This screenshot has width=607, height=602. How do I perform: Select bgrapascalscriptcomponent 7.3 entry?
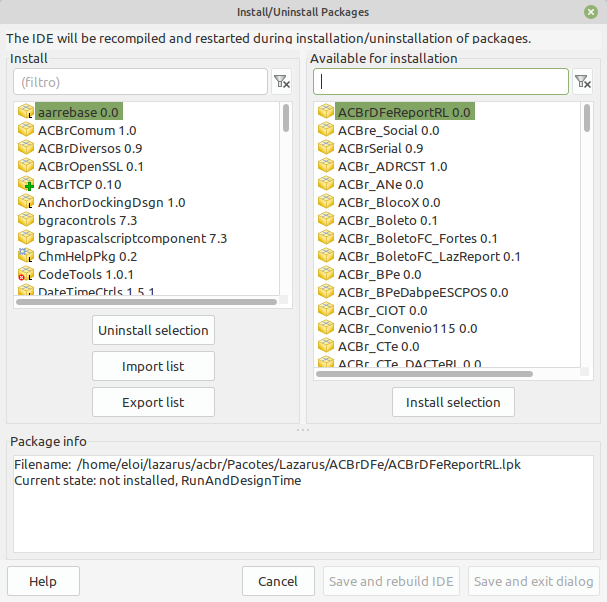tap(132, 238)
